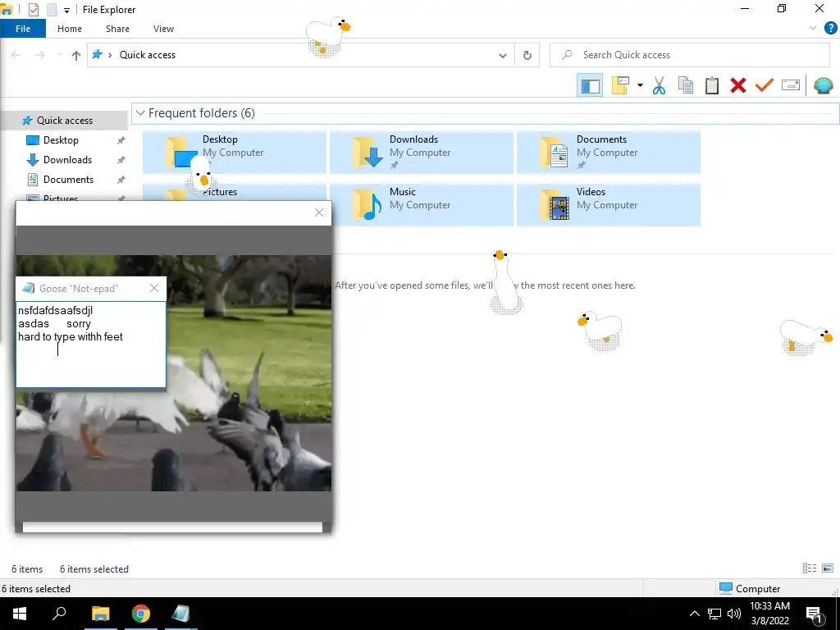Open the address bar history dropdown
This screenshot has width=840, height=630.
(503, 55)
